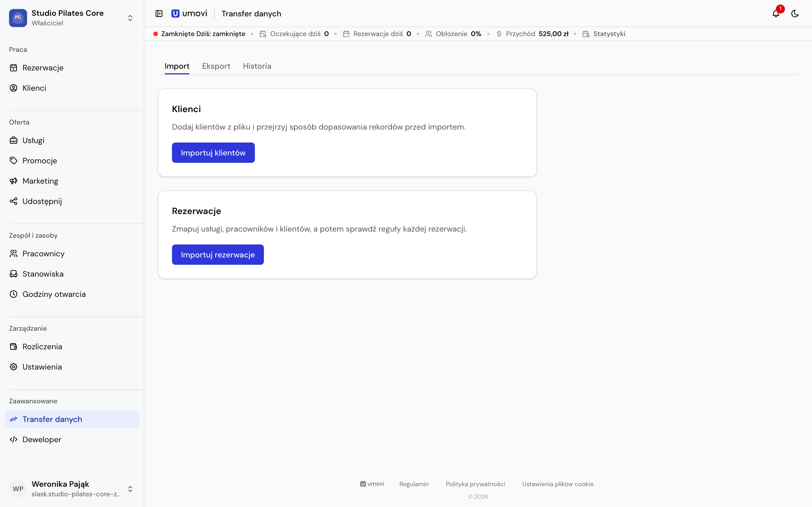Open Ustawienia plików cookie link
Image resolution: width=812 pixels, height=507 pixels.
coord(558,484)
